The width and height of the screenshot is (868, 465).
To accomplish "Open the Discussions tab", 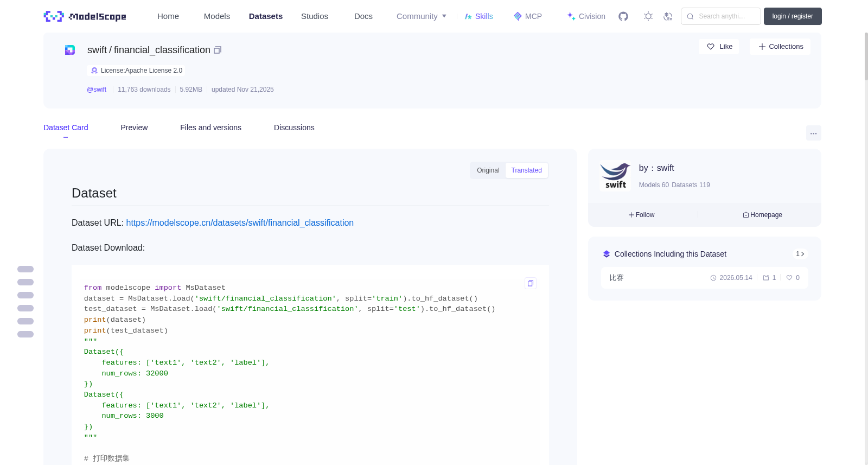I will (294, 128).
